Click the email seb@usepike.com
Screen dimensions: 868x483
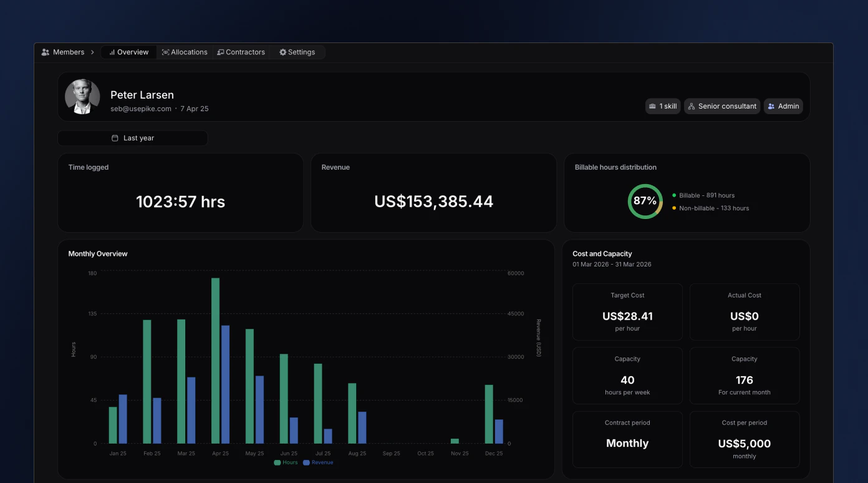tap(141, 109)
